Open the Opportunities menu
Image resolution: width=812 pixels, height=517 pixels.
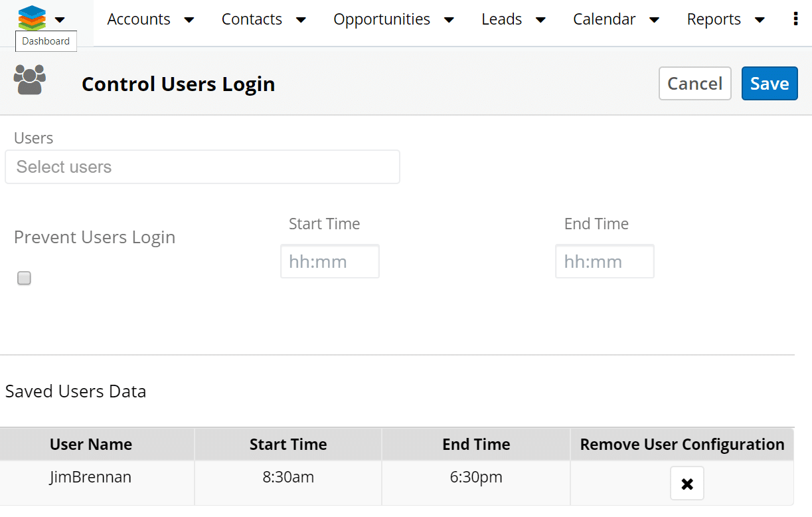[382, 19]
